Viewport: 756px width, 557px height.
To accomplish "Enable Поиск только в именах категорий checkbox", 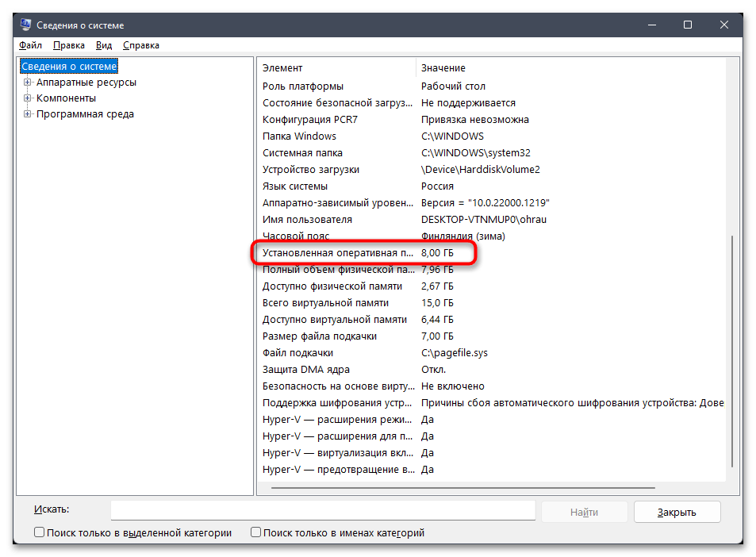I will 256,533.
